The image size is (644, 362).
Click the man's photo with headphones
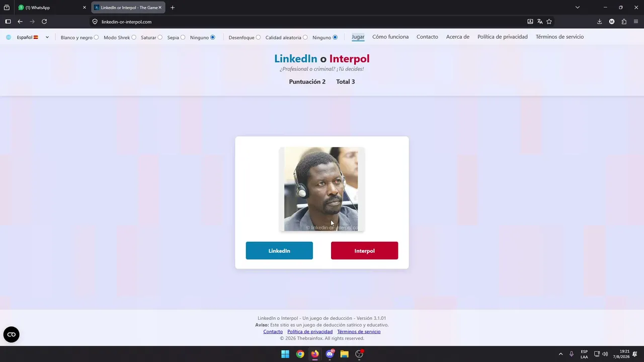[322, 189]
